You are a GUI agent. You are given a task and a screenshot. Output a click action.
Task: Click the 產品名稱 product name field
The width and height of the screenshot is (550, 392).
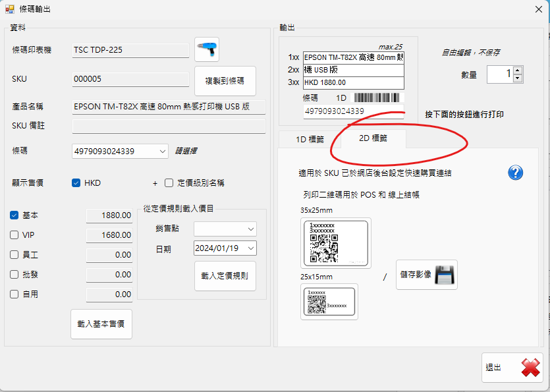169,107
